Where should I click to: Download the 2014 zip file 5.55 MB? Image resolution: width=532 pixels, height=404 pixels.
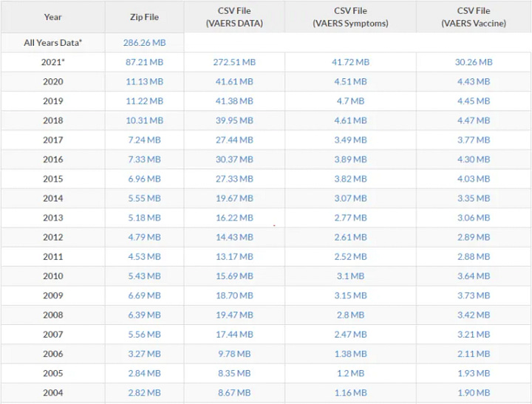coord(145,198)
